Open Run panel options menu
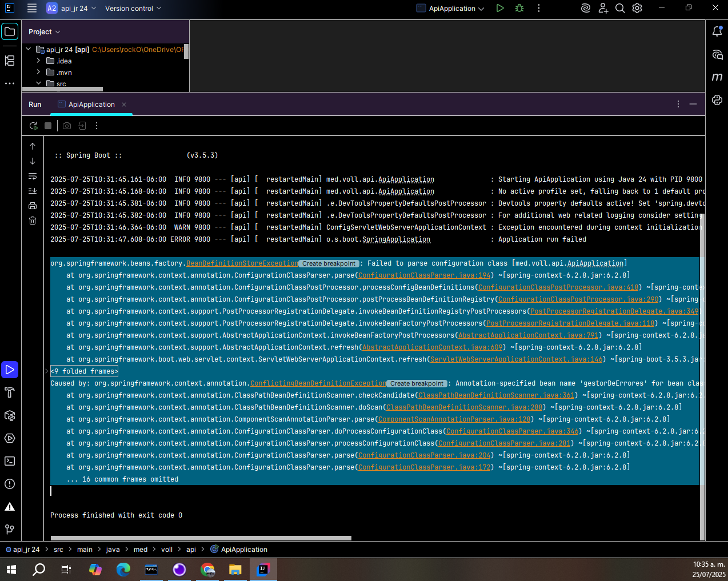 pos(678,104)
